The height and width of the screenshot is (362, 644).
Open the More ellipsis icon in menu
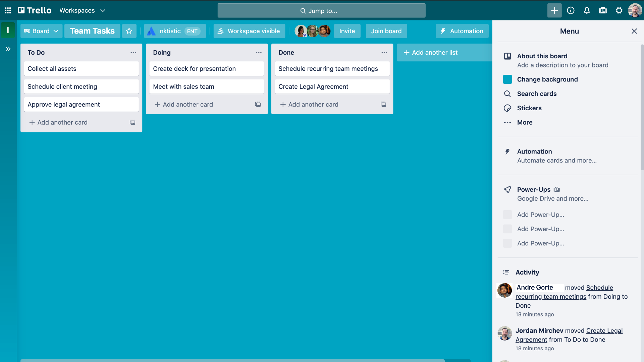(x=507, y=122)
